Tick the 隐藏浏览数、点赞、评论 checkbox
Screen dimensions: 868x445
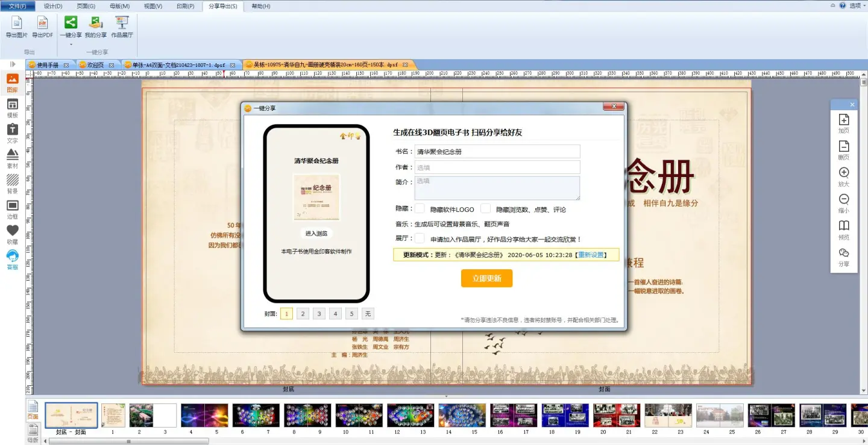point(485,208)
